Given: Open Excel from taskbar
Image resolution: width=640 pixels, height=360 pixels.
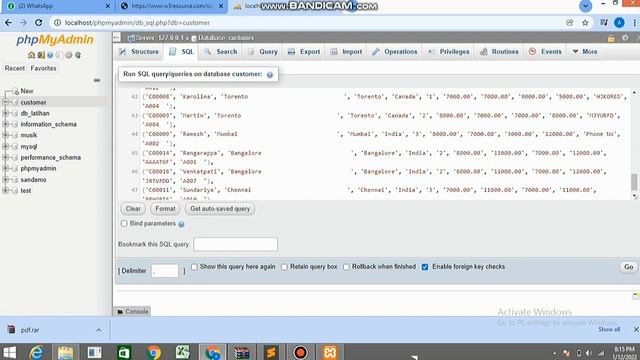Looking at the screenshot, I should point(182,352).
